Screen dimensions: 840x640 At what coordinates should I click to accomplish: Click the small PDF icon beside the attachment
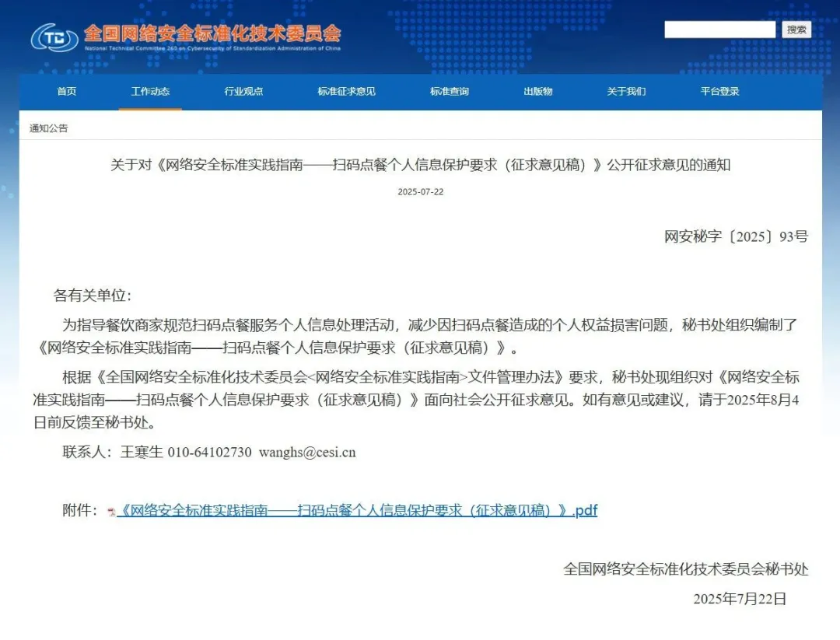111,512
